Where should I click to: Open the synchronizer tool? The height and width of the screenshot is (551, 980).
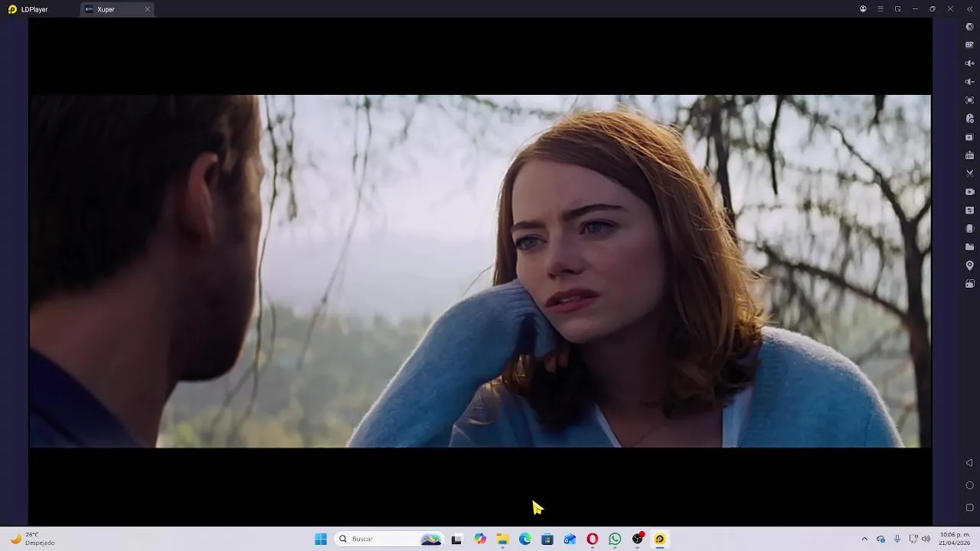(x=969, y=210)
